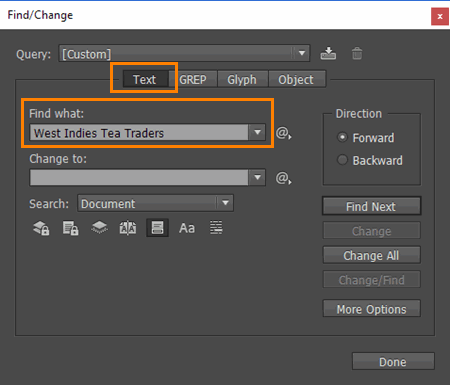
Task: Toggle Include Locked Layers icon
Action: click(41, 228)
